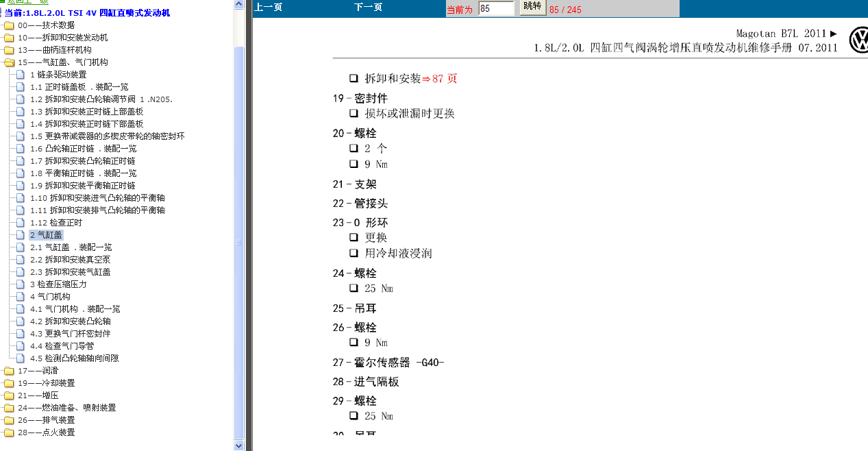Click page icon beside 2.2 拆卸和安装真空泵

21,260
